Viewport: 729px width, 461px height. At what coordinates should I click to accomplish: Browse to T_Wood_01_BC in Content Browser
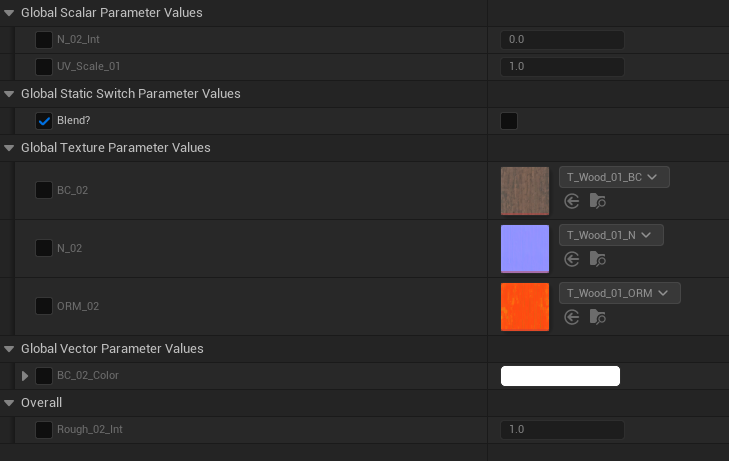pyautogui.click(x=597, y=201)
